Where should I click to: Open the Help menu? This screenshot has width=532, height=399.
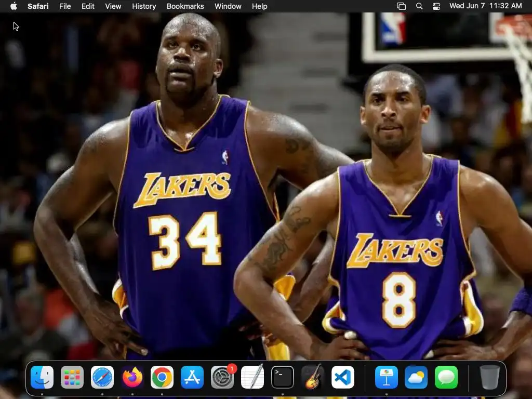pyautogui.click(x=260, y=6)
